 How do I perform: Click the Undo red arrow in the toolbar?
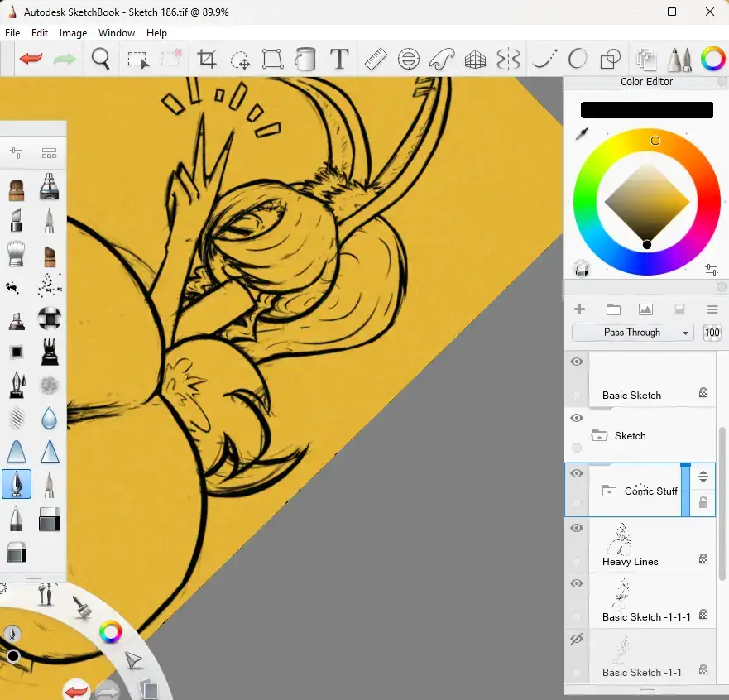(x=31, y=59)
